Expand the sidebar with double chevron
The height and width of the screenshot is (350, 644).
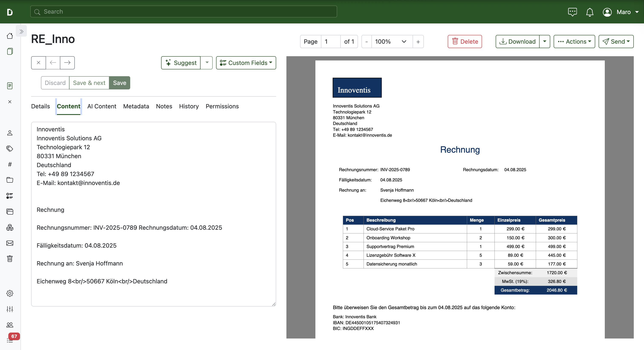click(21, 32)
